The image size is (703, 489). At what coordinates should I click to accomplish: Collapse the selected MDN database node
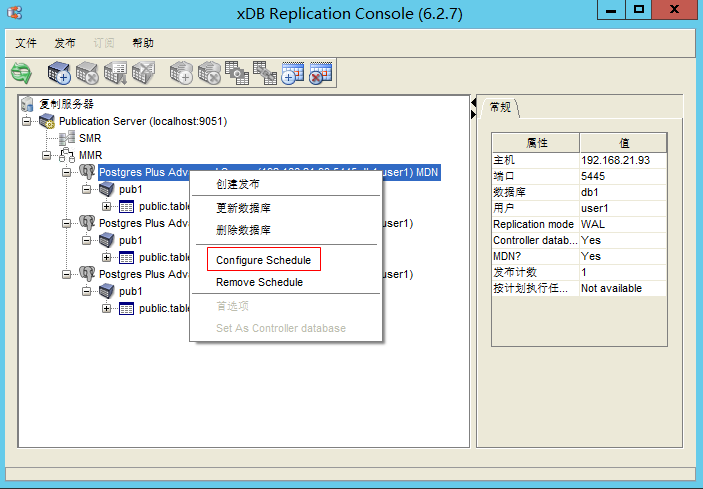tap(66, 172)
